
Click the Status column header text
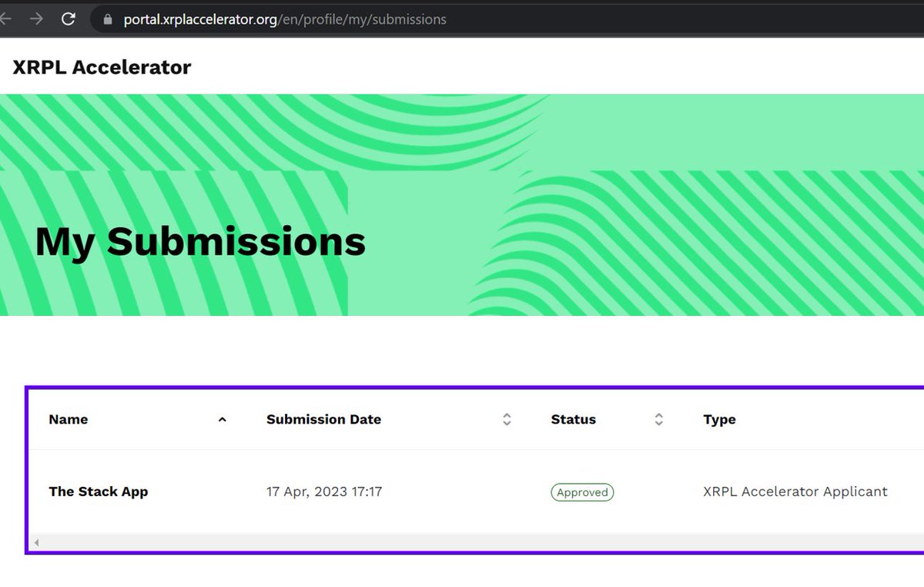[x=574, y=420]
